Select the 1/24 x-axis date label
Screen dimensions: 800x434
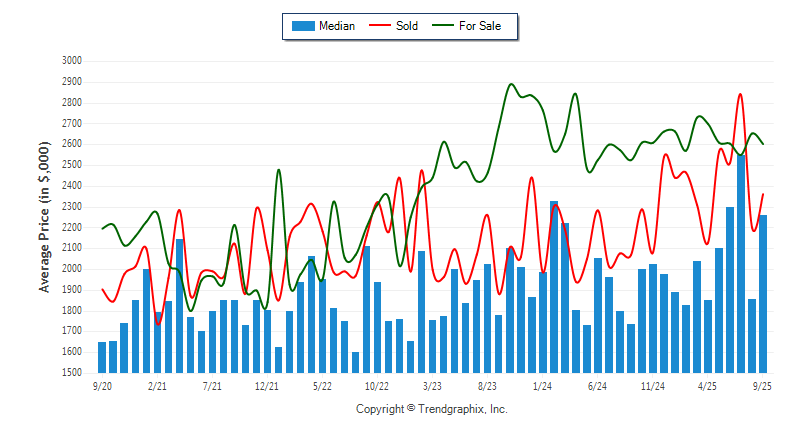(x=543, y=384)
